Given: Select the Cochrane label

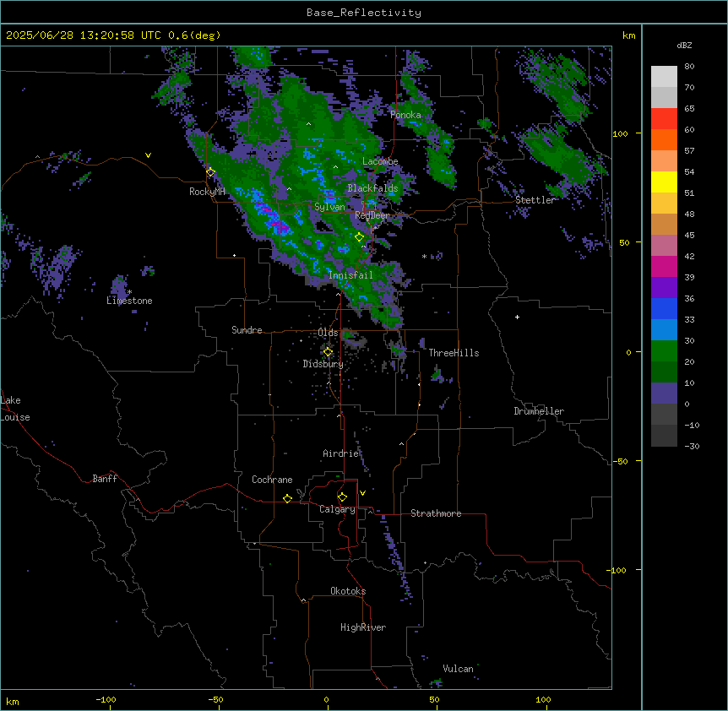Looking at the screenshot, I should click(x=272, y=480).
